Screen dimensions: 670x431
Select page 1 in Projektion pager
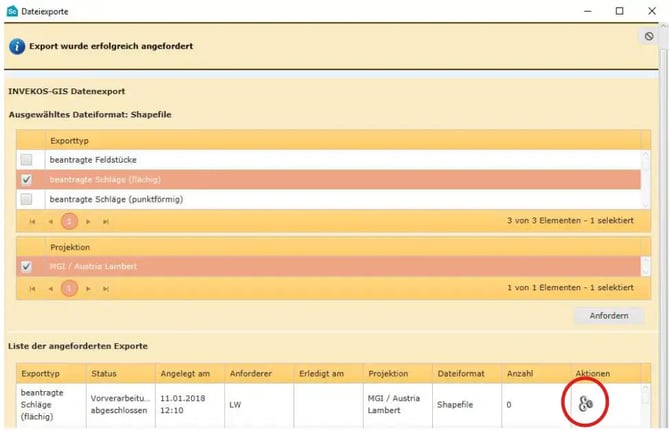pos(69,288)
